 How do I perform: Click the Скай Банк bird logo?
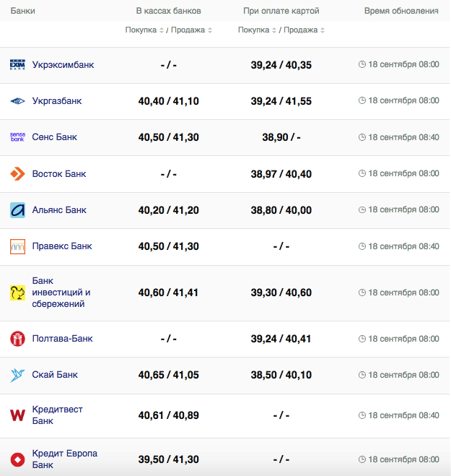point(17,375)
